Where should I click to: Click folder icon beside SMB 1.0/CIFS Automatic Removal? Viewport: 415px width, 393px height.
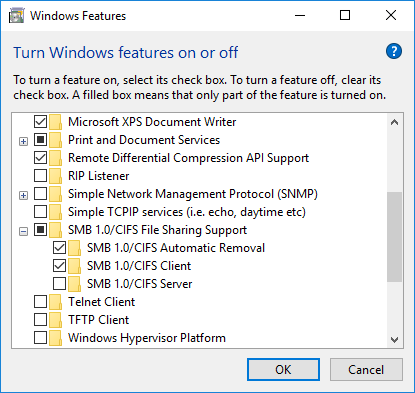point(74,248)
